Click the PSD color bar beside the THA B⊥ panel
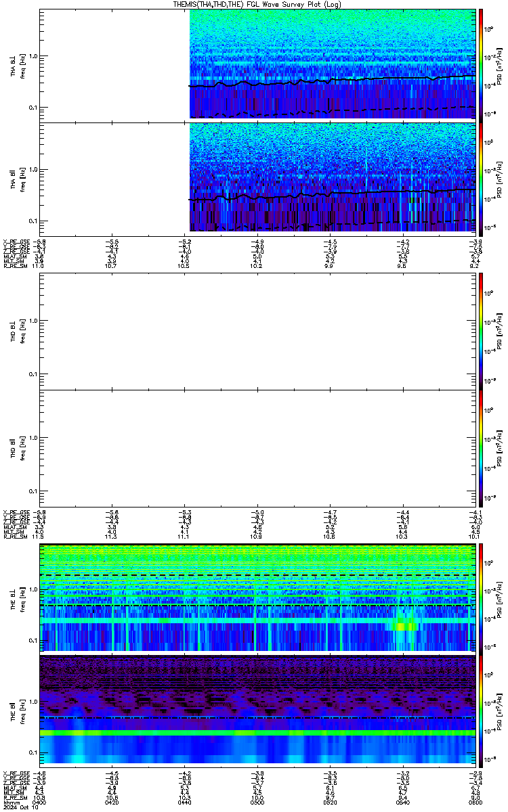 click(481, 64)
